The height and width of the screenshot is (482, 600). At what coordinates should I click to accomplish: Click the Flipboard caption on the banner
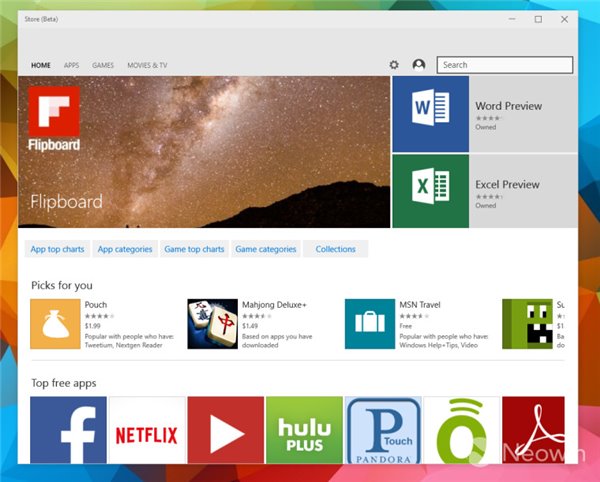pyautogui.click(x=67, y=202)
